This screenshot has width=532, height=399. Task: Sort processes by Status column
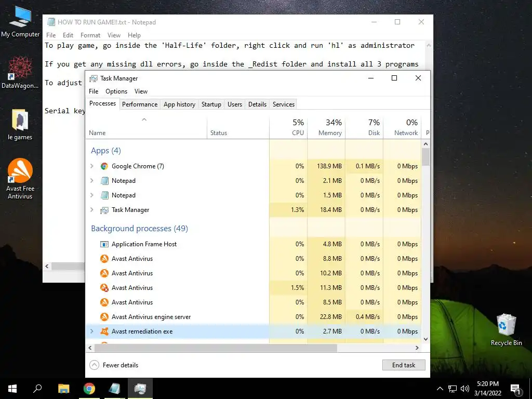(x=238, y=127)
